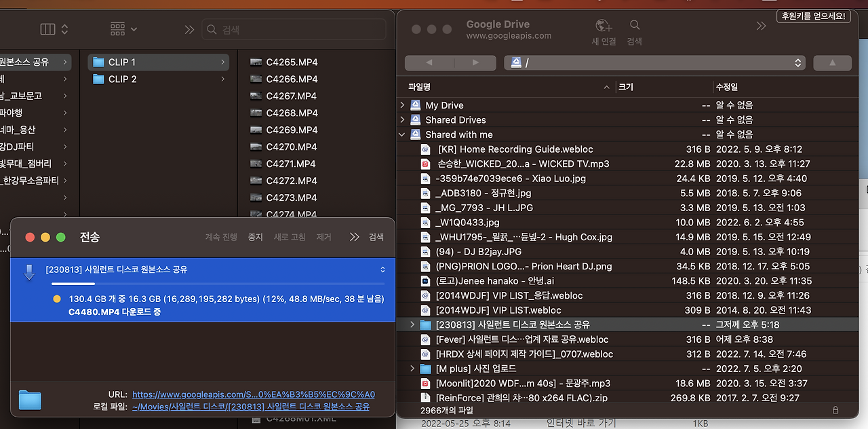Click folder icon of [M plus] 사진 업로드
This screenshot has width=868, height=429.
coord(425,369)
